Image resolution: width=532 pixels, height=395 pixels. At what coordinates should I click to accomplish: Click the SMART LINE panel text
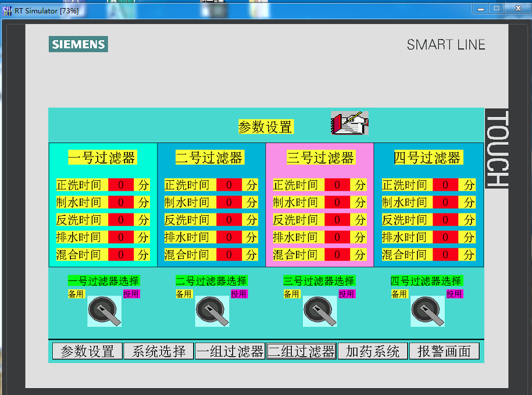[x=446, y=45]
